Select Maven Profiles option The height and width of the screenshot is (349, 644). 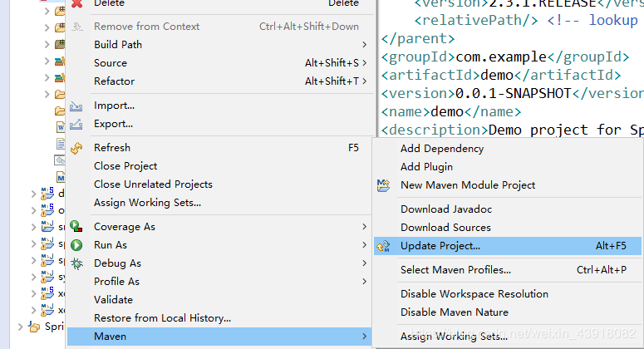pos(455,270)
